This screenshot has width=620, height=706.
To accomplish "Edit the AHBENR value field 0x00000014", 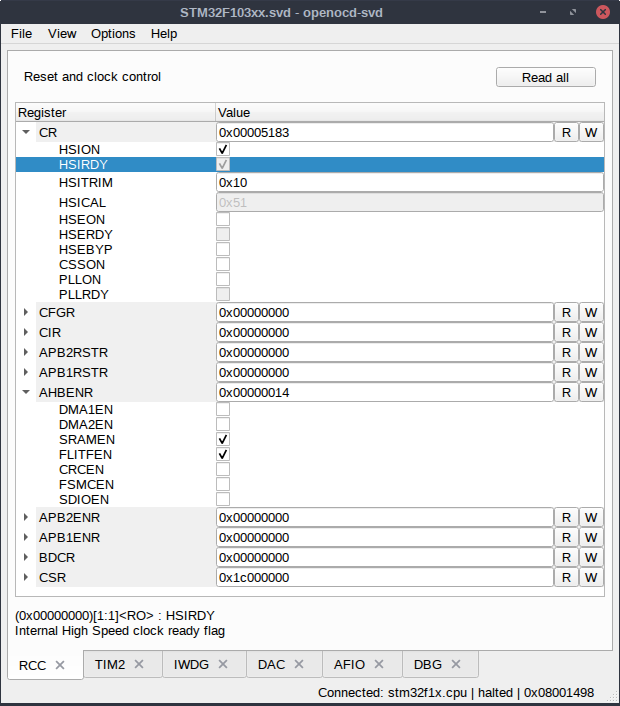I will pos(385,393).
